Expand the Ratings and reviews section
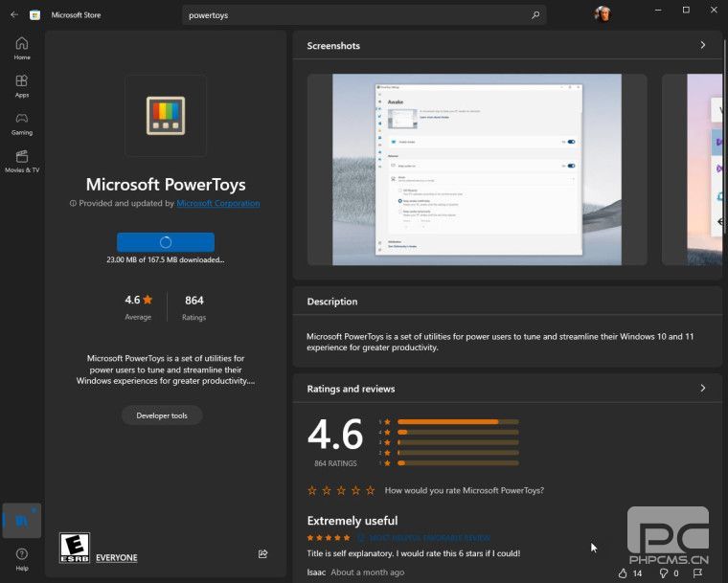 coord(702,388)
